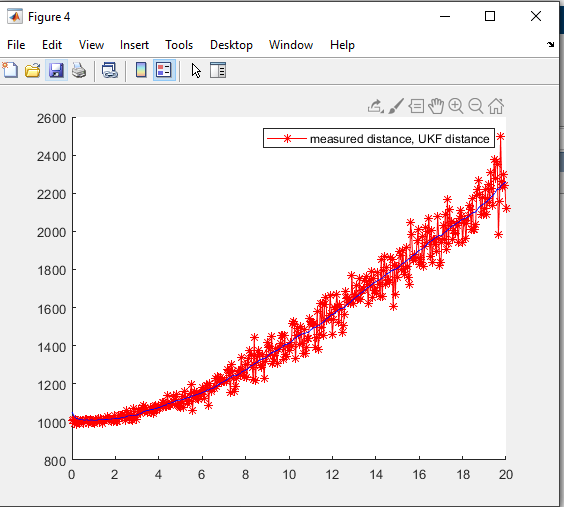Restore view with the home icon
The height and width of the screenshot is (507, 564).
496,106
